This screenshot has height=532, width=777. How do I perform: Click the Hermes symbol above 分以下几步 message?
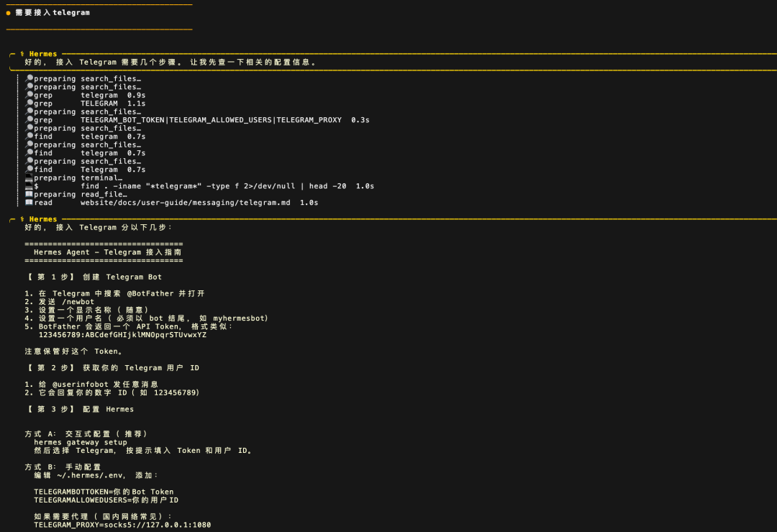click(22, 219)
